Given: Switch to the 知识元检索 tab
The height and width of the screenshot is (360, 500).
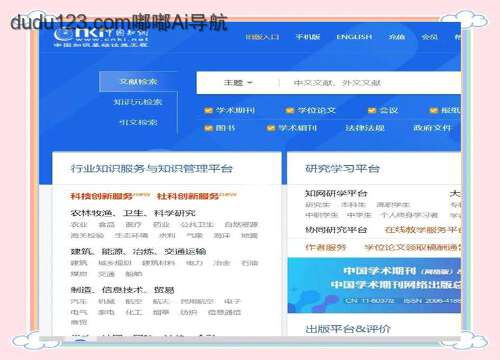Looking at the screenshot, I should coord(138,102).
